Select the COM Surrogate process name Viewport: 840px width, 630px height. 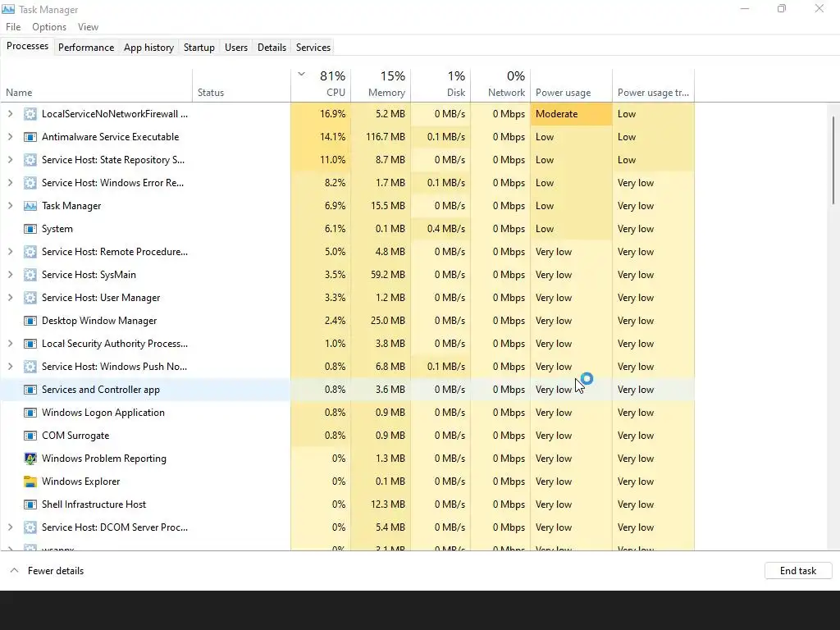click(x=75, y=436)
